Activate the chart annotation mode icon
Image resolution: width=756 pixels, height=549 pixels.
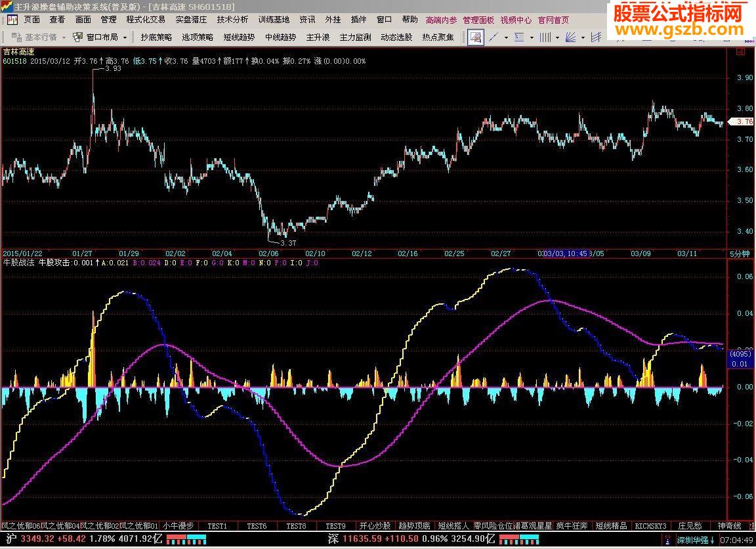click(475, 38)
